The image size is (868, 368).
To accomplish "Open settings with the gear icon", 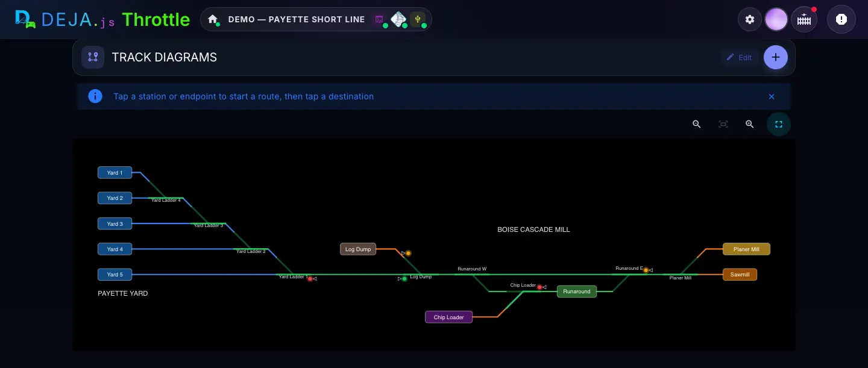I will [x=750, y=19].
